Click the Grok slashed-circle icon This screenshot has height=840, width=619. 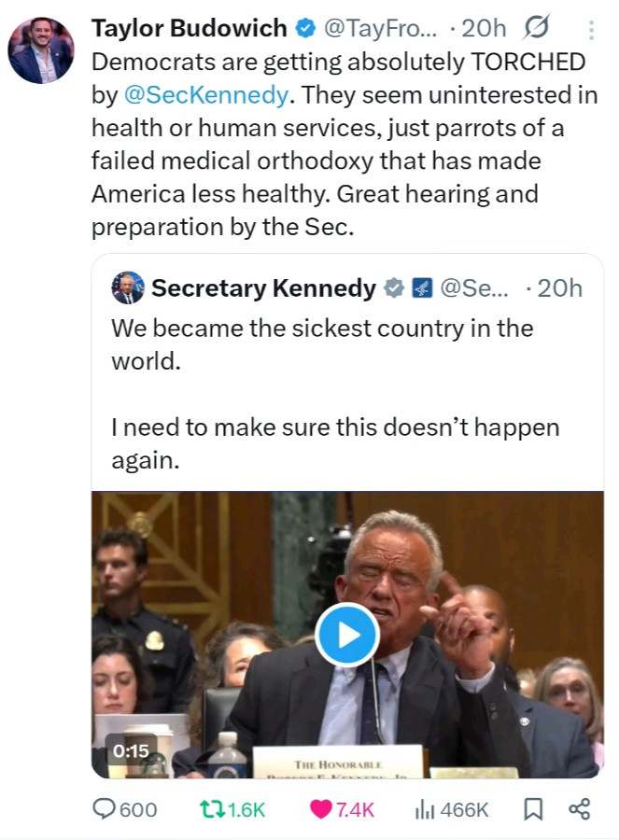(537, 29)
